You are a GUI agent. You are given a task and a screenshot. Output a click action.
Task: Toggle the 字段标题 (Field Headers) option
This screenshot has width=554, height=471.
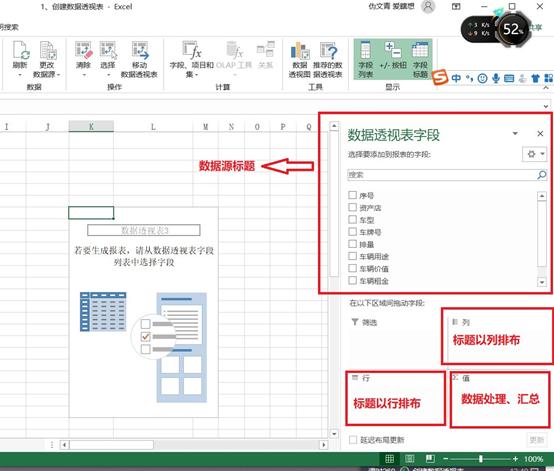pos(420,59)
